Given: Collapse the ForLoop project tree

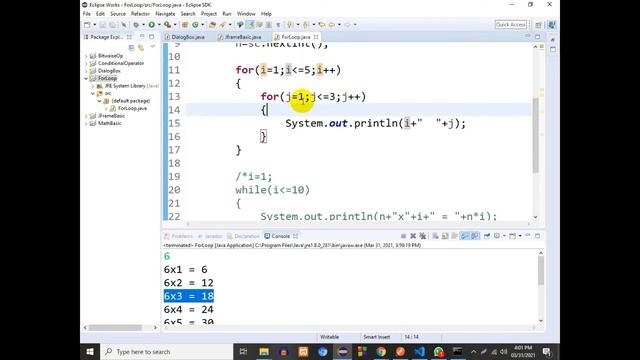Looking at the screenshot, I should tap(86, 78).
